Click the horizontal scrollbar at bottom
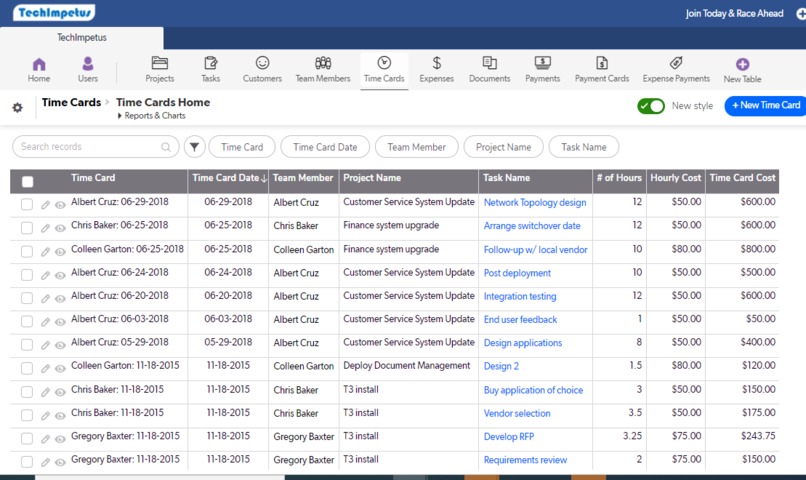The image size is (806, 480). (160, 477)
